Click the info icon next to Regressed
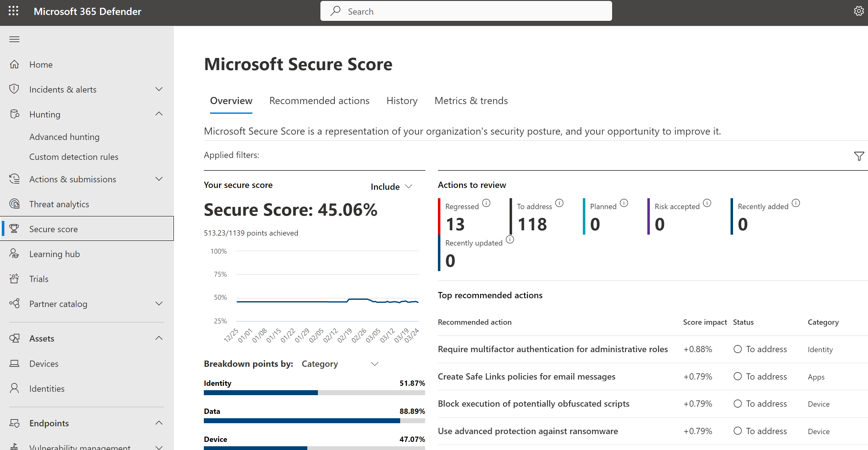 tap(486, 203)
